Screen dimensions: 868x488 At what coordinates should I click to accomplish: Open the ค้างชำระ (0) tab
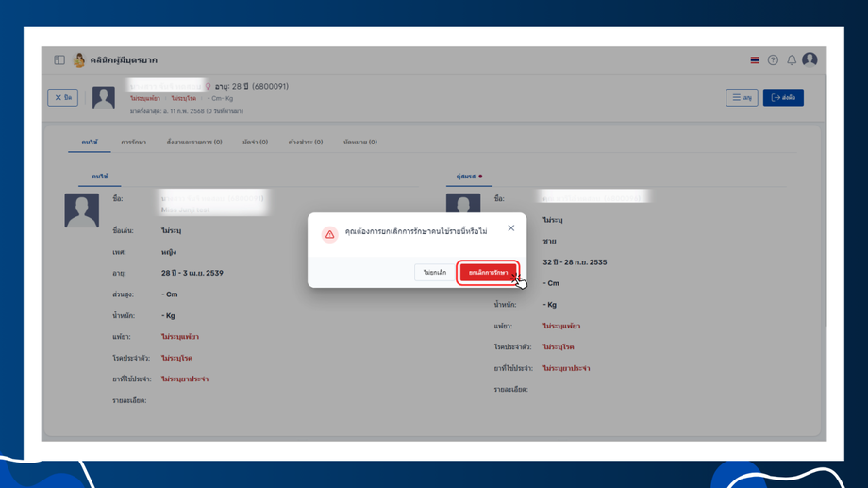pyautogui.click(x=306, y=143)
